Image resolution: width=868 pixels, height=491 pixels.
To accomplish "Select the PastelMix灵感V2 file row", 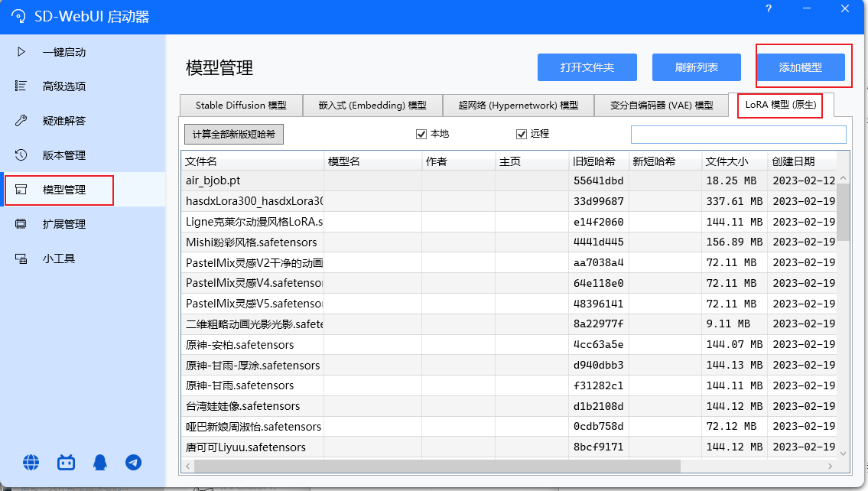I will (x=509, y=262).
